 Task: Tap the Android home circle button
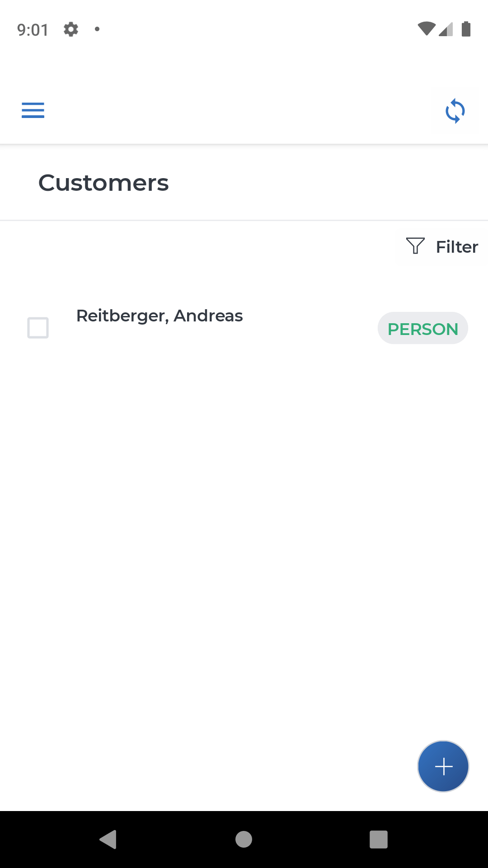[244, 840]
